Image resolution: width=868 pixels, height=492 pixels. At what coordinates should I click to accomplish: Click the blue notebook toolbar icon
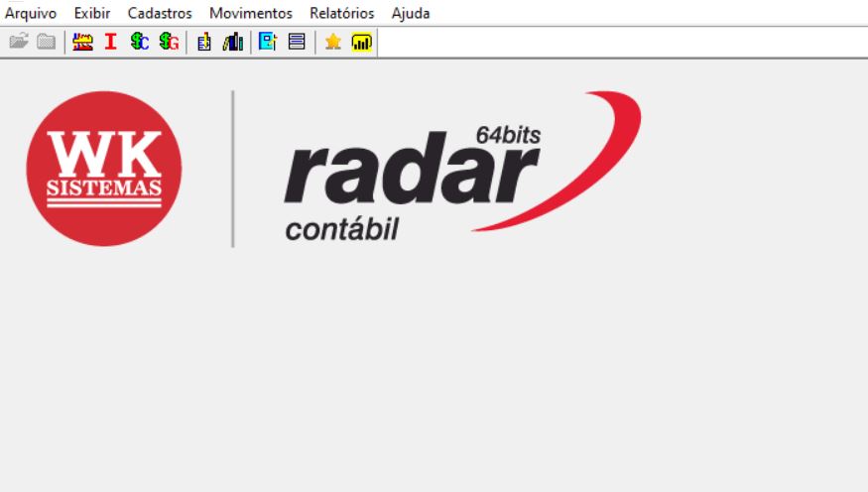268,42
